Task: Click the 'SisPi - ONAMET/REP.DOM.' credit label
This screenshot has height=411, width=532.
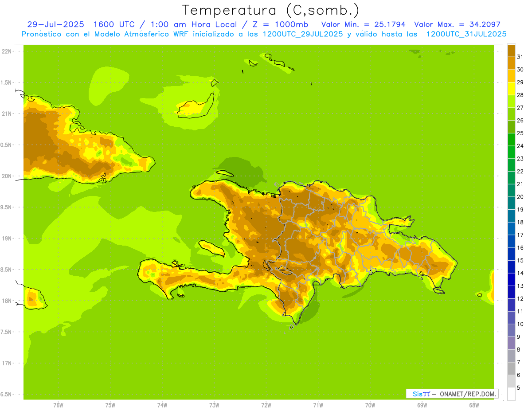Action: point(452,394)
